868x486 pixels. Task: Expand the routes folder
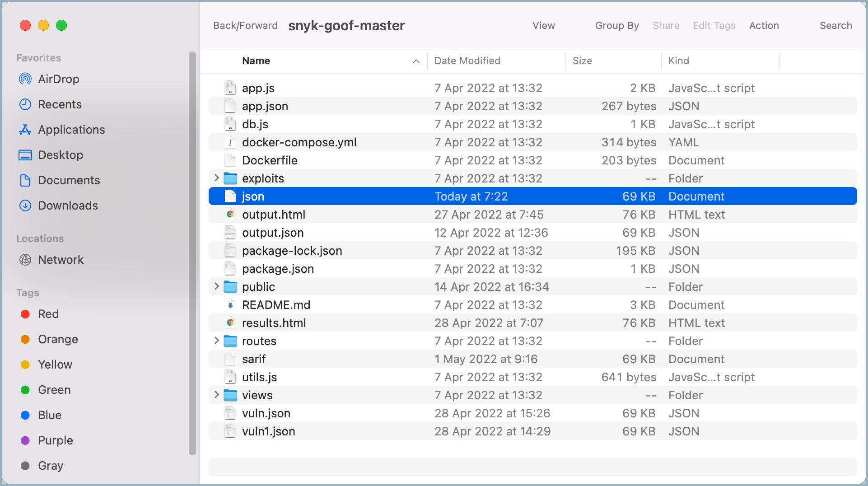[x=216, y=341]
